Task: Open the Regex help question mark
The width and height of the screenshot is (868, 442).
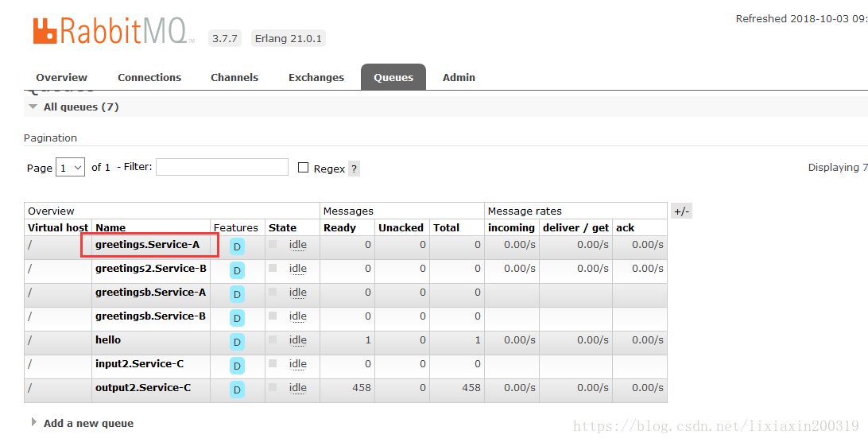Action: pyautogui.click(x=354, y=169)
